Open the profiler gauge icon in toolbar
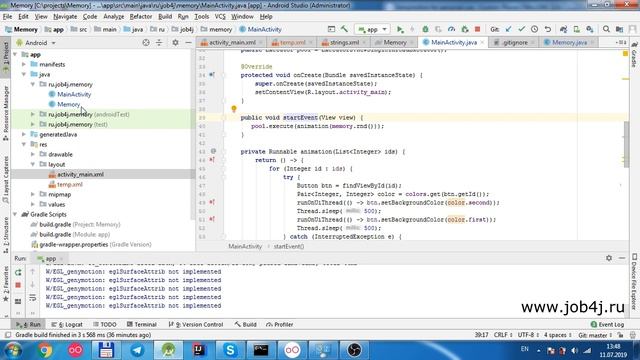Viewport: 640px width, 360px height. pos(451,29)
